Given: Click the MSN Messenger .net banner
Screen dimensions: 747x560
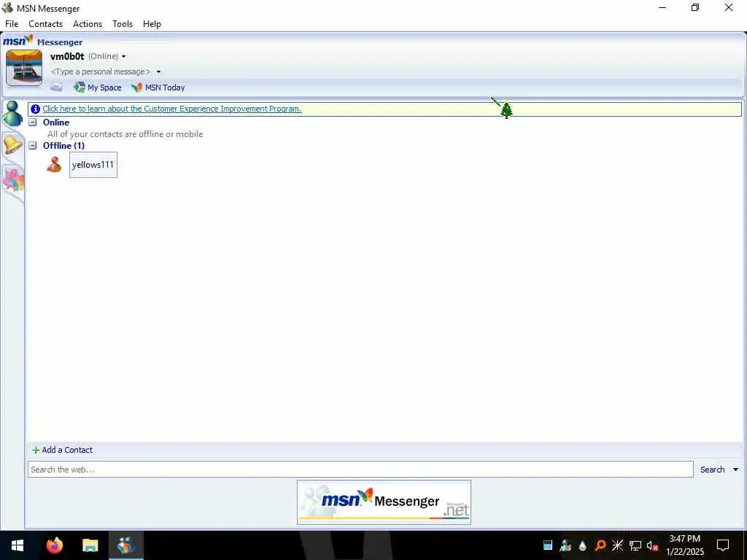Looking at the screenshot, I should click(384, 502).
